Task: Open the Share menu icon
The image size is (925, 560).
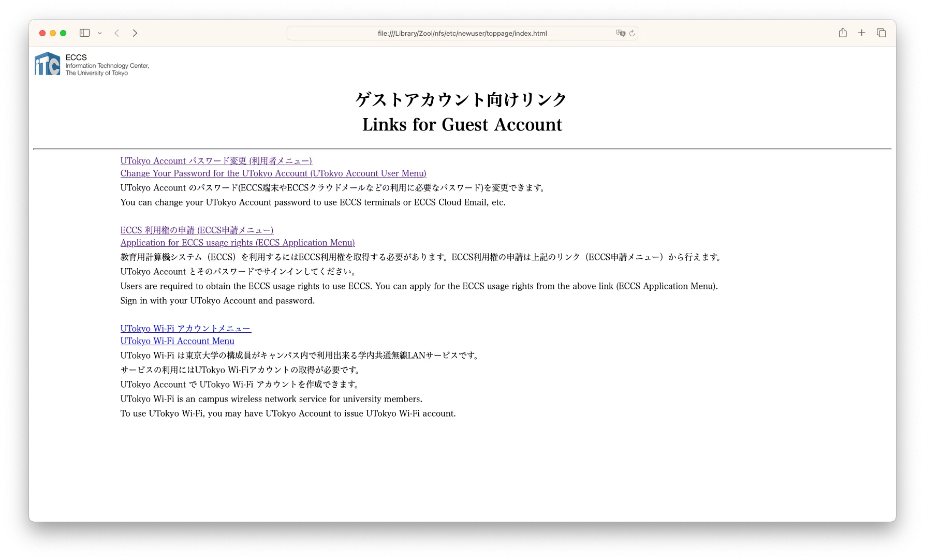Action: coord(843,33)
